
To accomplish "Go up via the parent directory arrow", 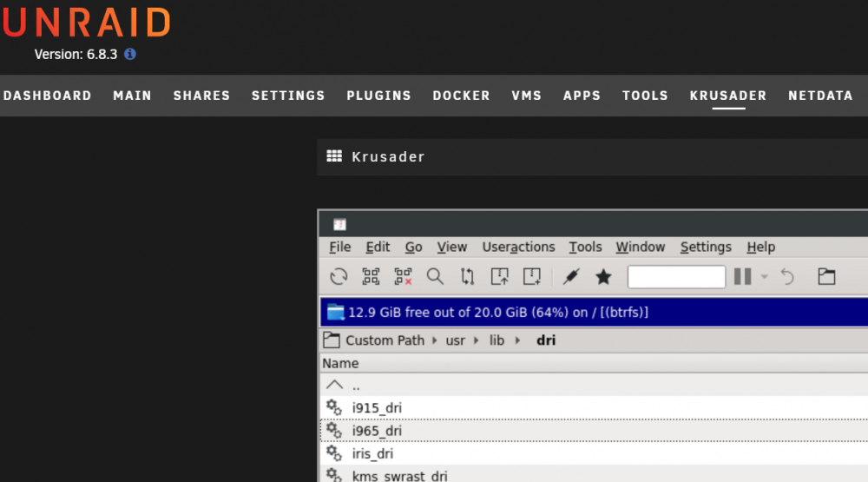I will pos(334,385).
